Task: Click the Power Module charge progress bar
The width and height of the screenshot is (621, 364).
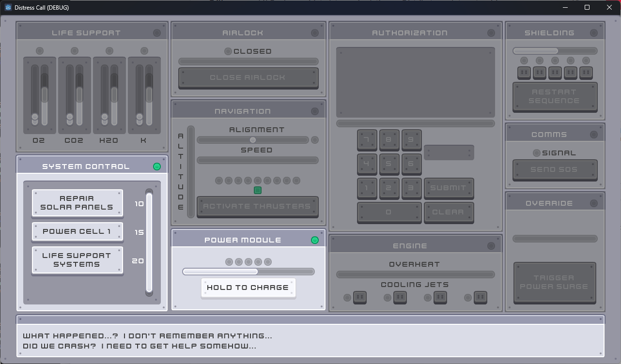Action: [248, 272]
